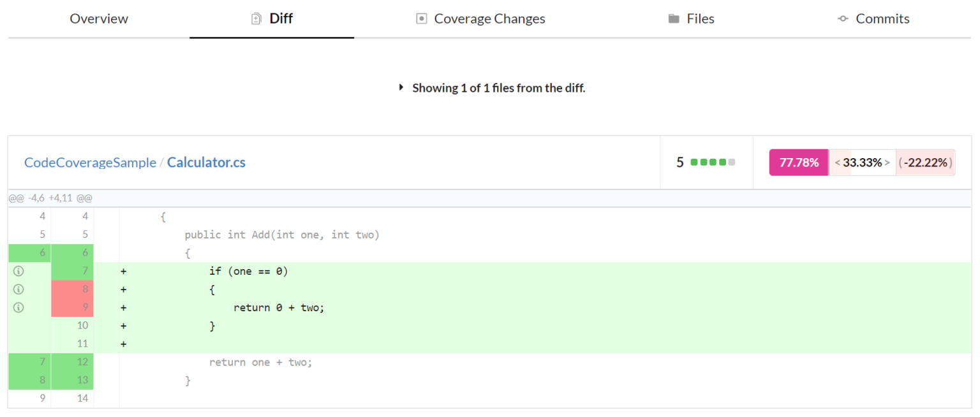Expand the files shown in diff list

[x=401, y=88]
